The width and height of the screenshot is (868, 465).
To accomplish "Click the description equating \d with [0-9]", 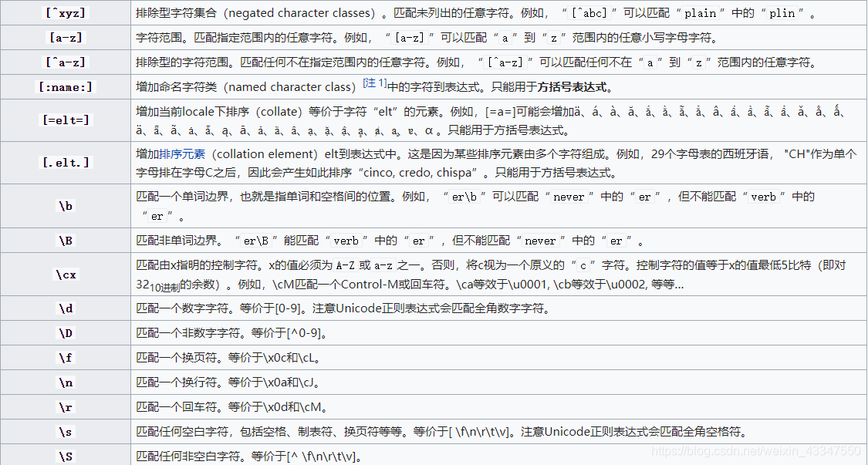I will click(343, 308).
